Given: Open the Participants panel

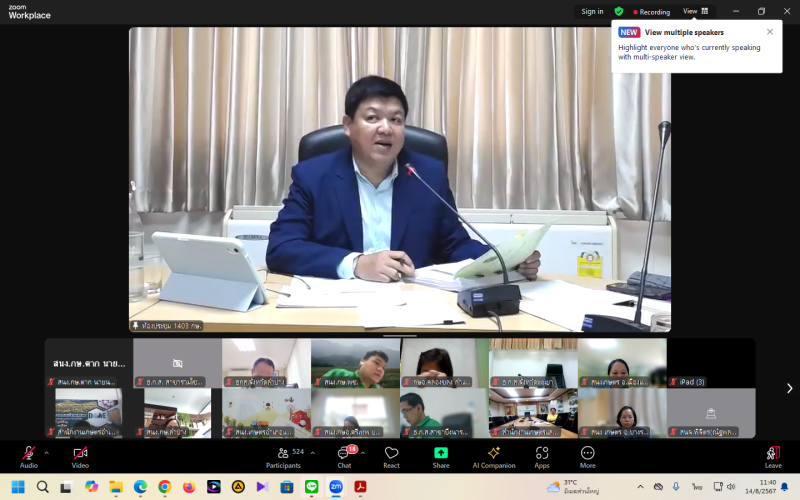Looking at the screenshot, I should [x=283, y=455].
